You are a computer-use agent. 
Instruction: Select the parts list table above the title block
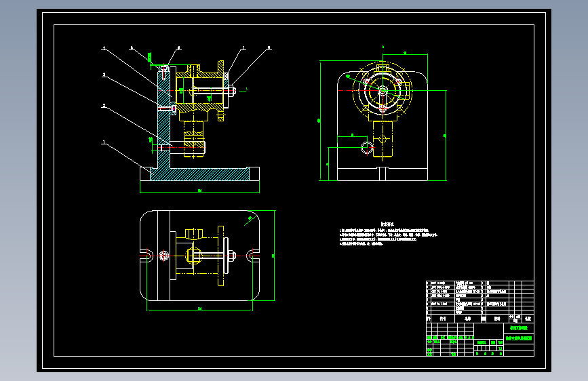480,302
